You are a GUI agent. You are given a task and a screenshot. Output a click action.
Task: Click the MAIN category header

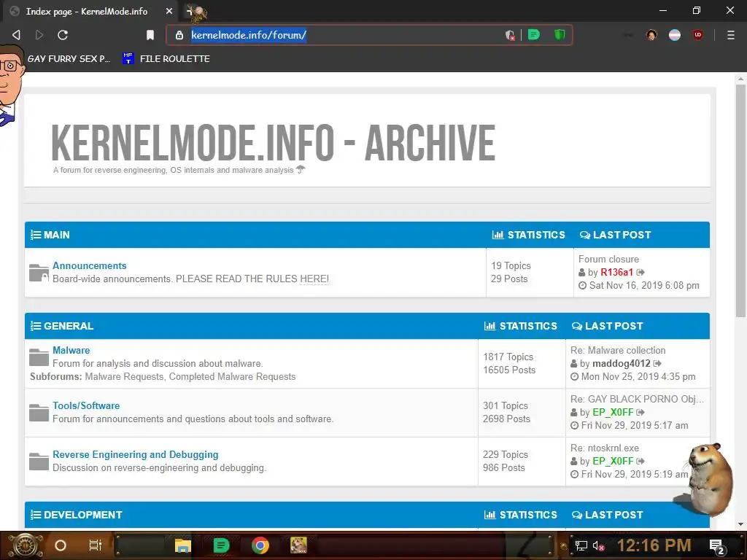pos(56,235)
